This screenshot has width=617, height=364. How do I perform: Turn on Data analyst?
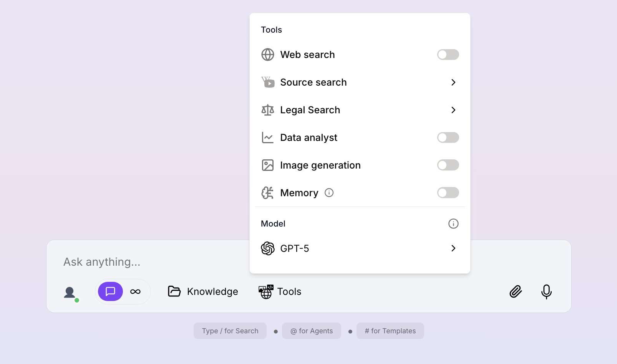448,137
